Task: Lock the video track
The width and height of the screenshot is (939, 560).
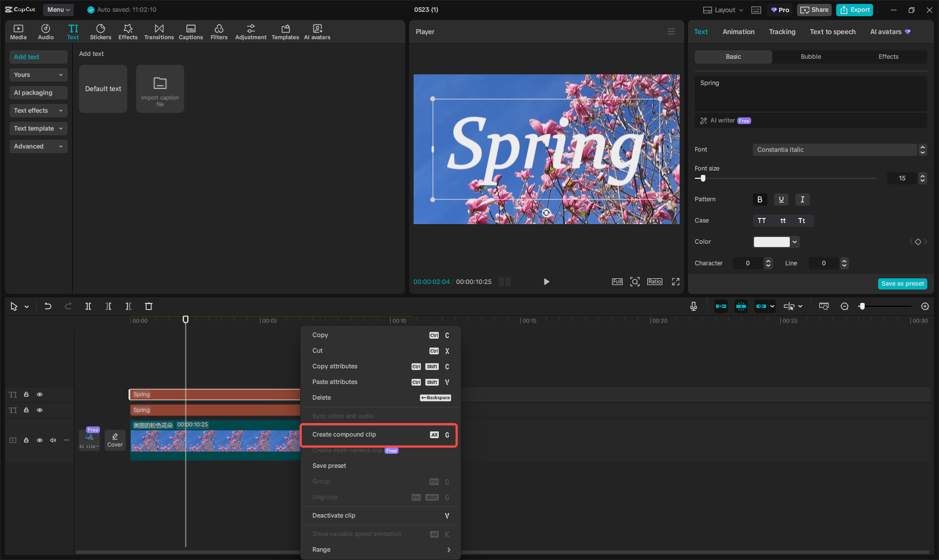Action: [x=26, y=440]
